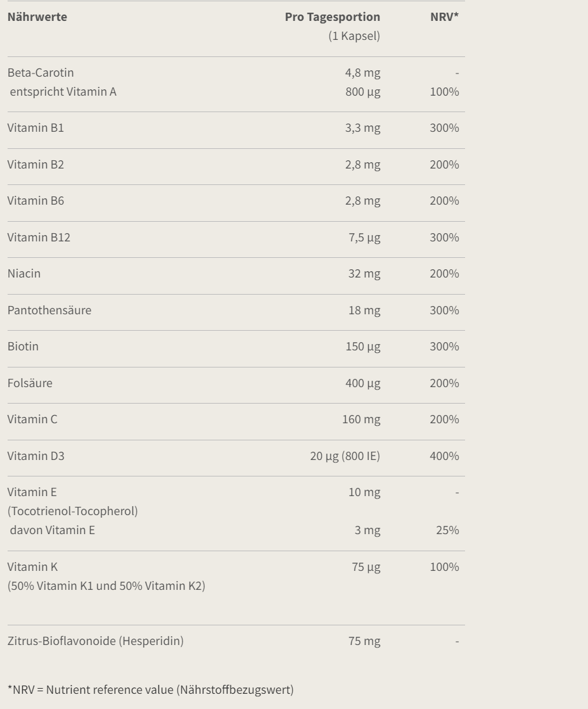Click the Zitrus-Bioflavonoide (Hesperidin) label
Viewport: 588px width, 709px height.
pos(96,641)
